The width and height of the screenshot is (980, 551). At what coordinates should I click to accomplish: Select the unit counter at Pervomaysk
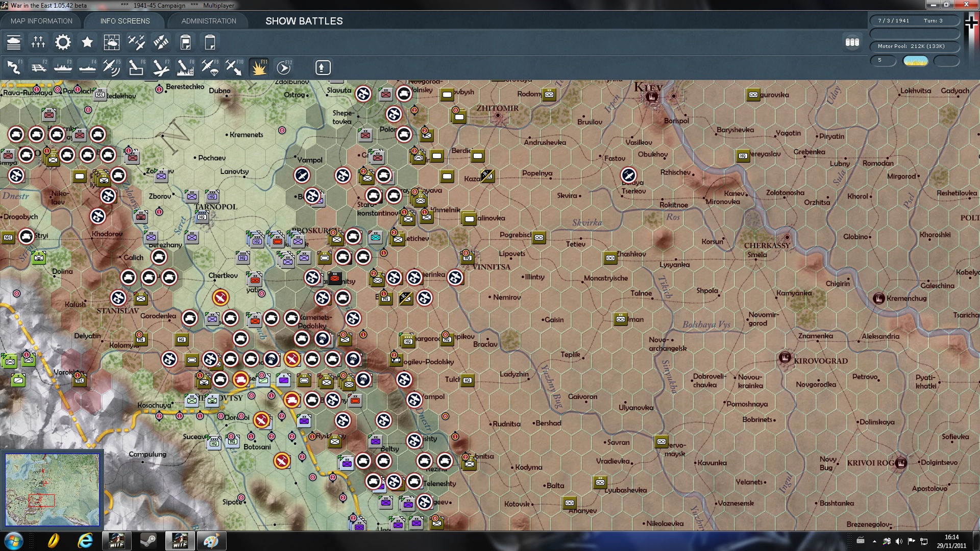(661, 441)
